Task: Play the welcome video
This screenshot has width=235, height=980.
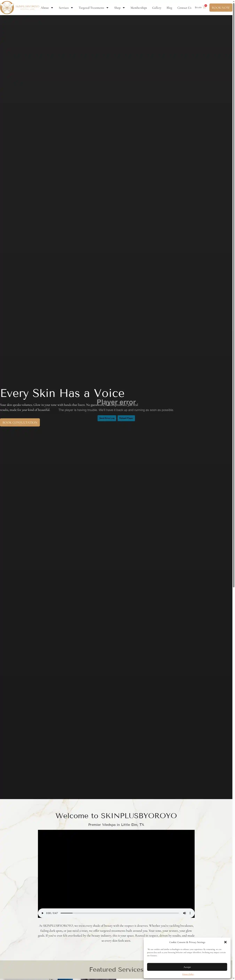Action: (x=42, y=913)
